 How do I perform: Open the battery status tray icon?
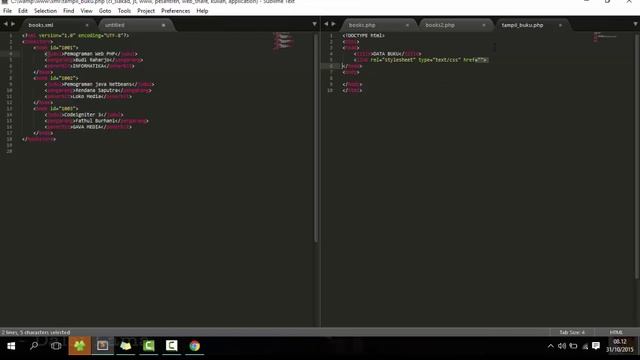tap(573, 346)
